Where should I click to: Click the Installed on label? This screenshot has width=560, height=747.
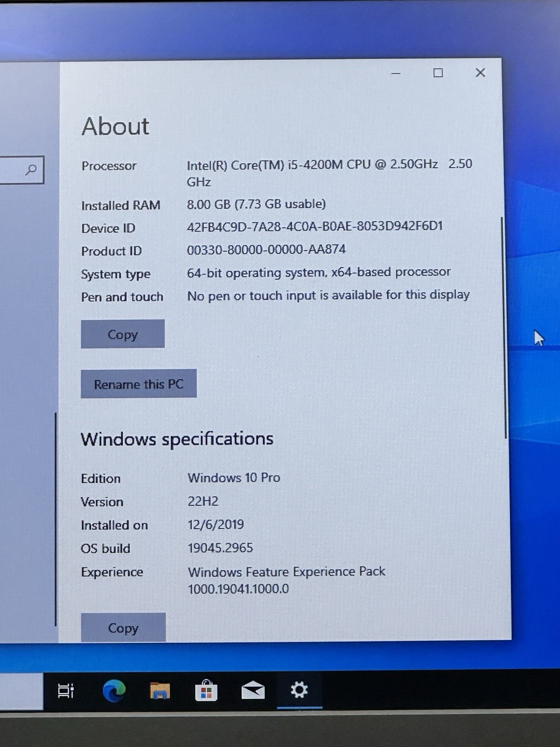[114, 525]
